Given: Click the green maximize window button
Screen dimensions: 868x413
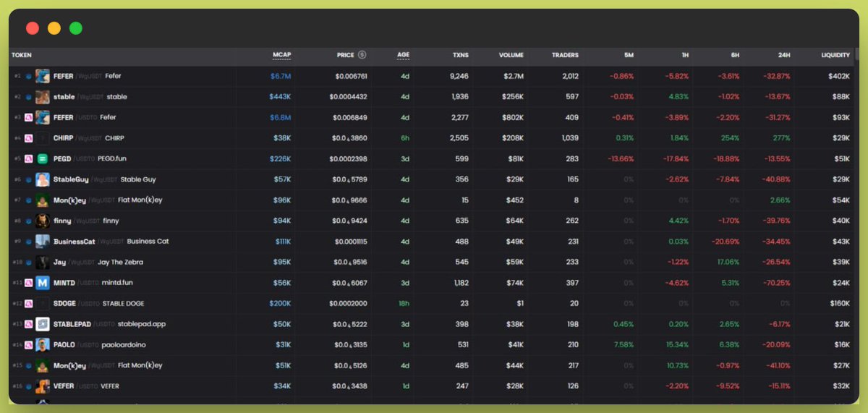Looking at the screenshot, I should (76, 28).
